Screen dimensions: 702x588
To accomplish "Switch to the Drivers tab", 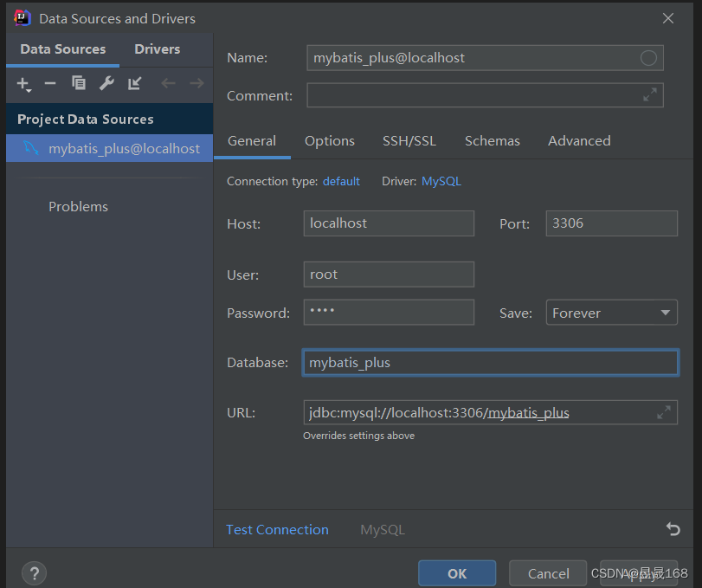I will click(158, 49).
